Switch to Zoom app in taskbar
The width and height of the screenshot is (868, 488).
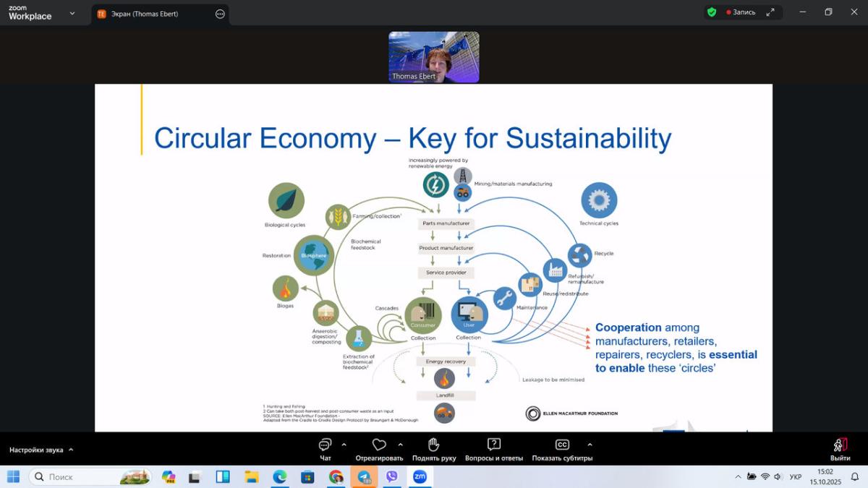click(420, 476)
